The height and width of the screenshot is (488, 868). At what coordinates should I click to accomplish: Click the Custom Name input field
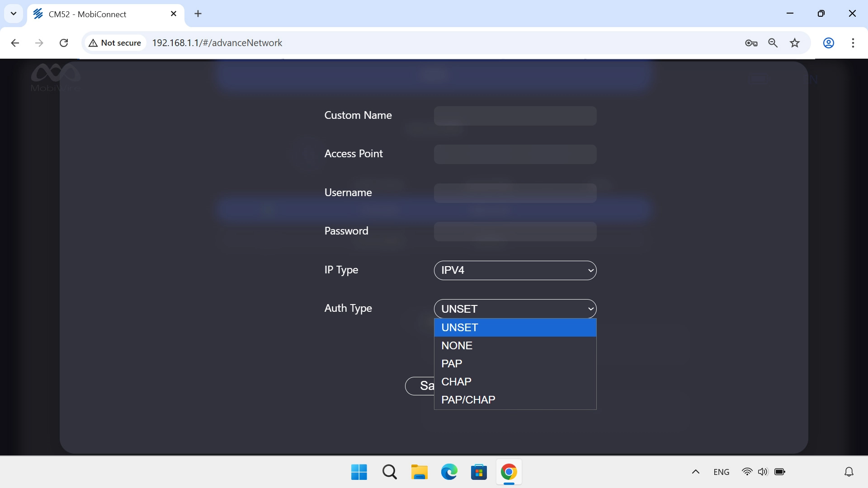click(x=515, y=116)
